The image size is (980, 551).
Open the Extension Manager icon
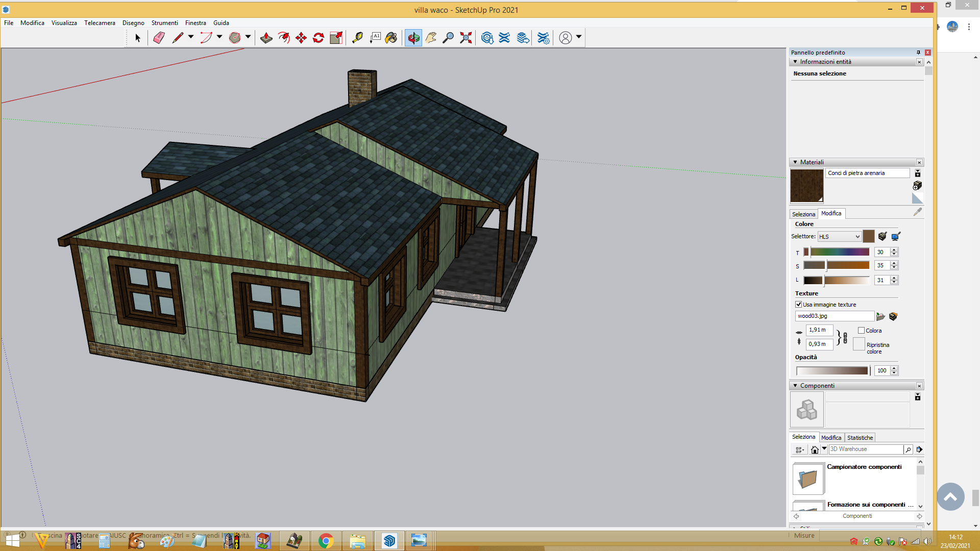pyautogui.click(x=543, y=38)
